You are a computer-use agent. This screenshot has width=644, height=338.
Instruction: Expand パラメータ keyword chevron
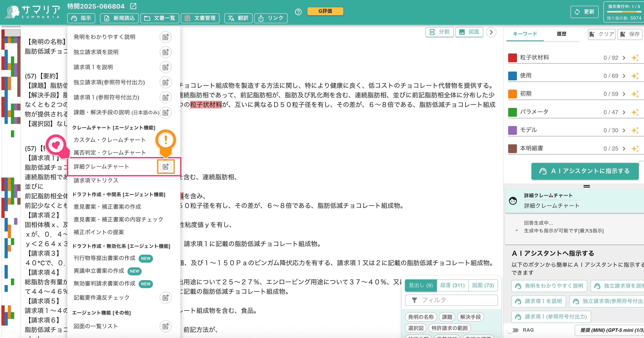(x=624, y=112)
